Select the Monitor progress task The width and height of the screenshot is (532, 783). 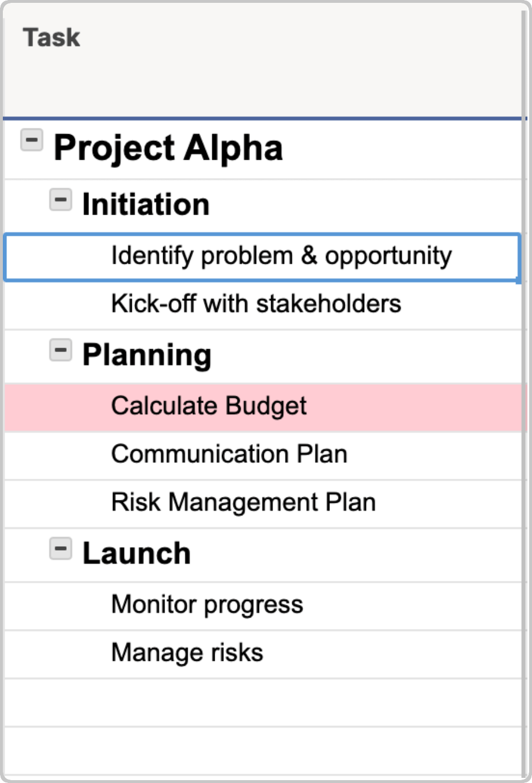pyautogui.click(x=207, y=605)
